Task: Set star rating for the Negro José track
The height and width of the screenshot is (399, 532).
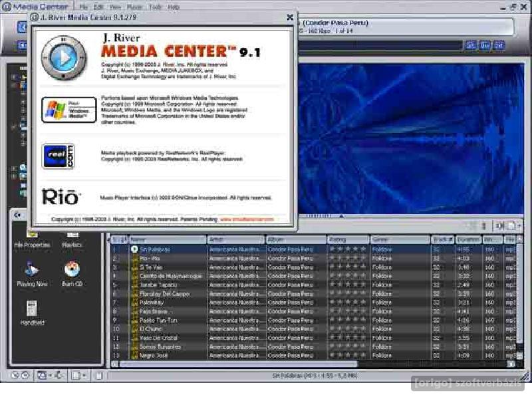Action: coord(348,356)
